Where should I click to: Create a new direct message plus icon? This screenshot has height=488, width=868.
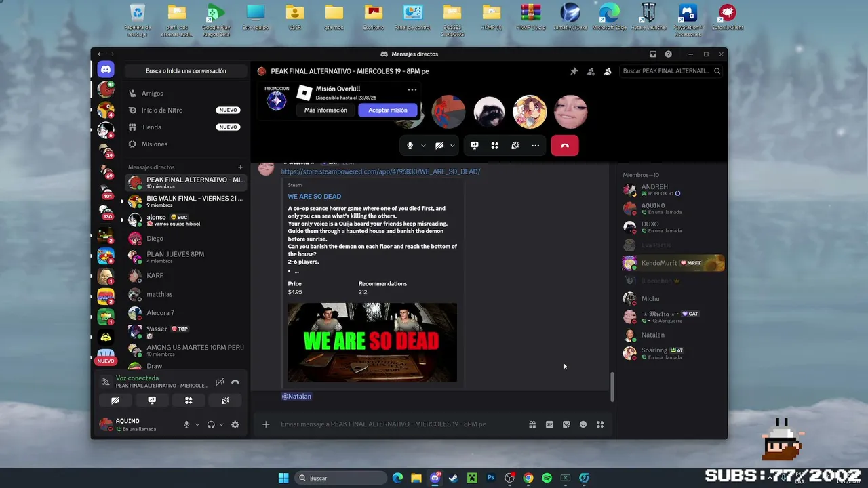(240, 167)
